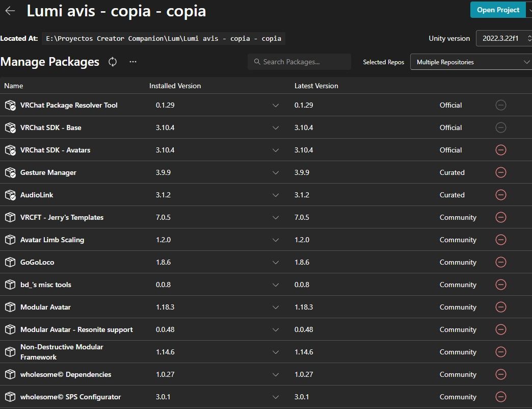This screenshot has width=532, height=409.
Task: Click latest version 1.0.27
Action: click(304, 374)
